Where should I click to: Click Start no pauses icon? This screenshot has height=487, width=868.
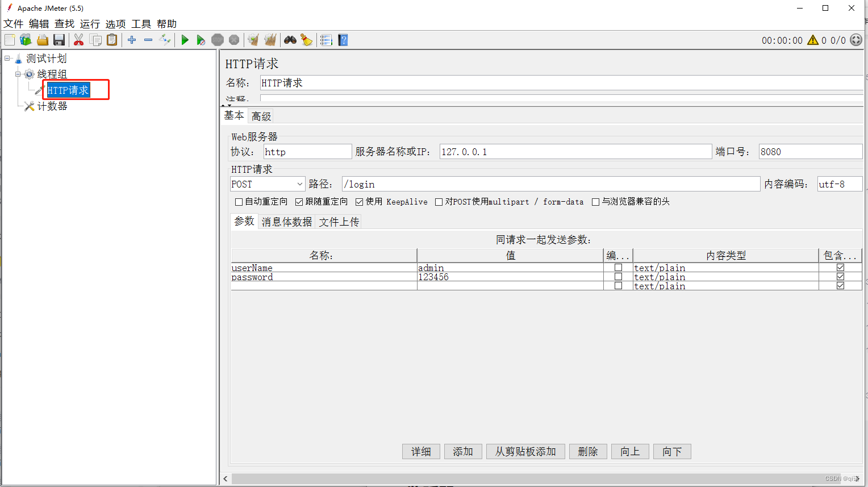[x=201, y=40]
